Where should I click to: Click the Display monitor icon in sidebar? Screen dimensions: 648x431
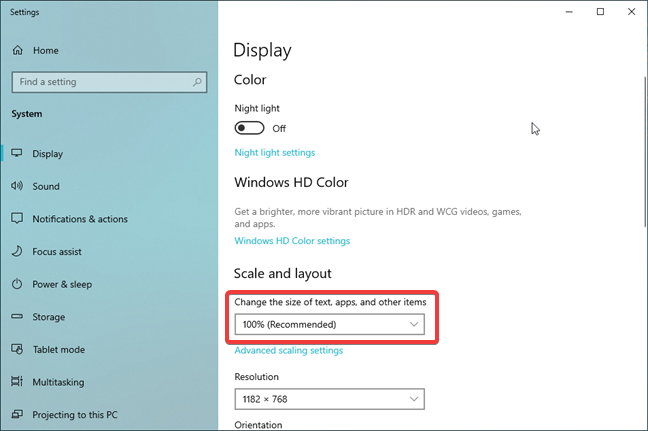[17, 153]
